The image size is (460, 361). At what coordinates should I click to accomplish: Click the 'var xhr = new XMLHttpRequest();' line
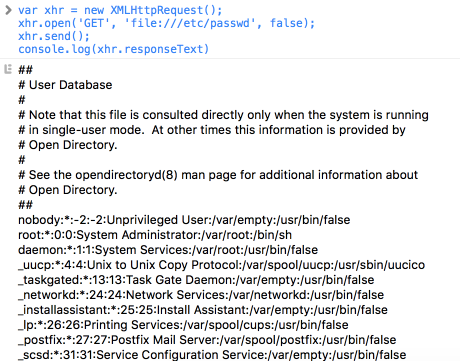tap(120, 10)
